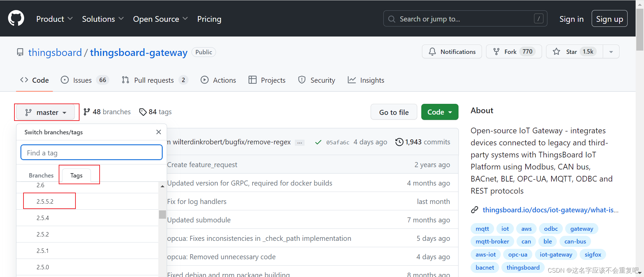Click the Notifications bell icon
The width and height of the screenshot is (644, 277).
[x=432, y=52]
